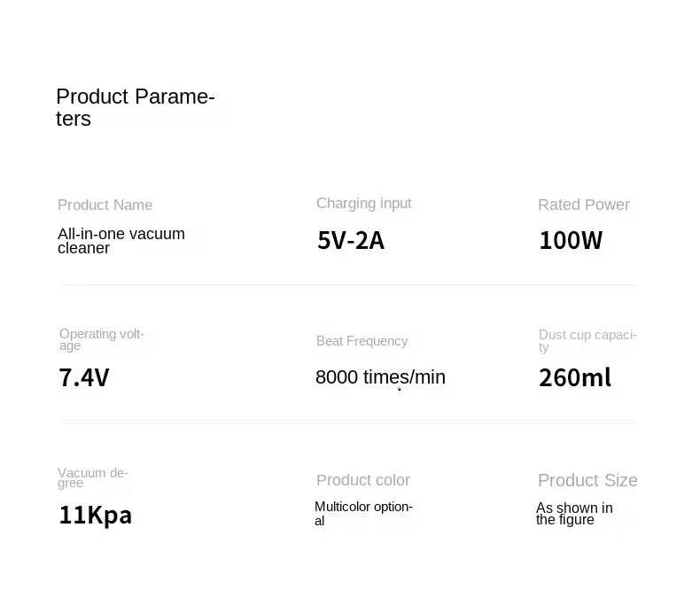
Task: Click the 8000 times/min value
Action: 380,377
